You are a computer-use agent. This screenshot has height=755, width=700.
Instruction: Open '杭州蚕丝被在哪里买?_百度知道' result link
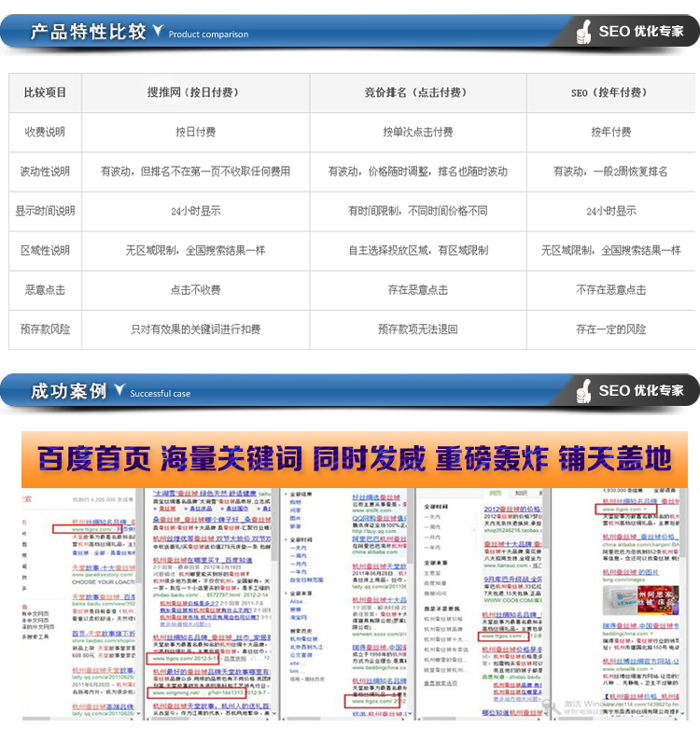(x=203, y=560)
